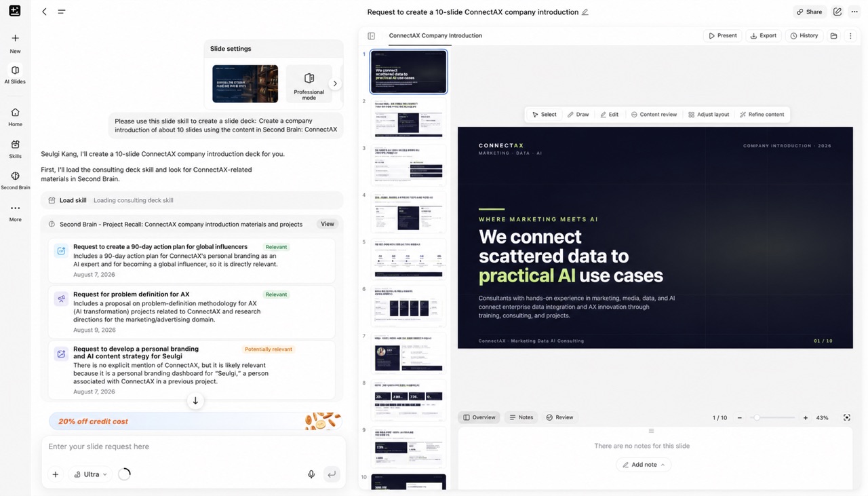
Task: Click the new chat compose icon next to Share
Action: coord(837,12)
